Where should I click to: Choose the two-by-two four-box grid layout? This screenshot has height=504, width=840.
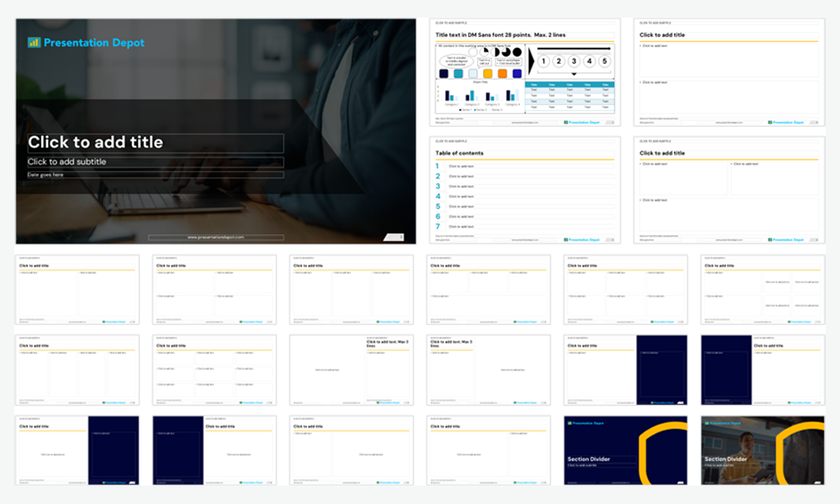[214, 290]
